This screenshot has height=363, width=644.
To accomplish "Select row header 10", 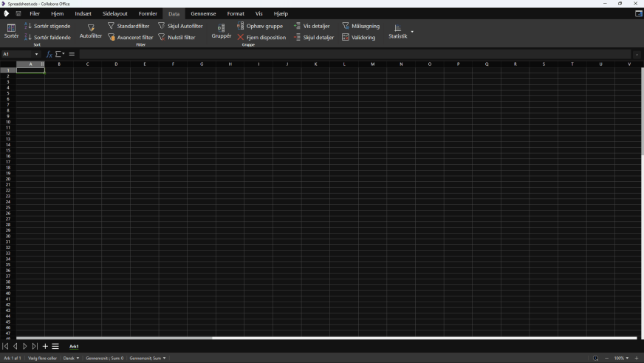I will 8,122.
